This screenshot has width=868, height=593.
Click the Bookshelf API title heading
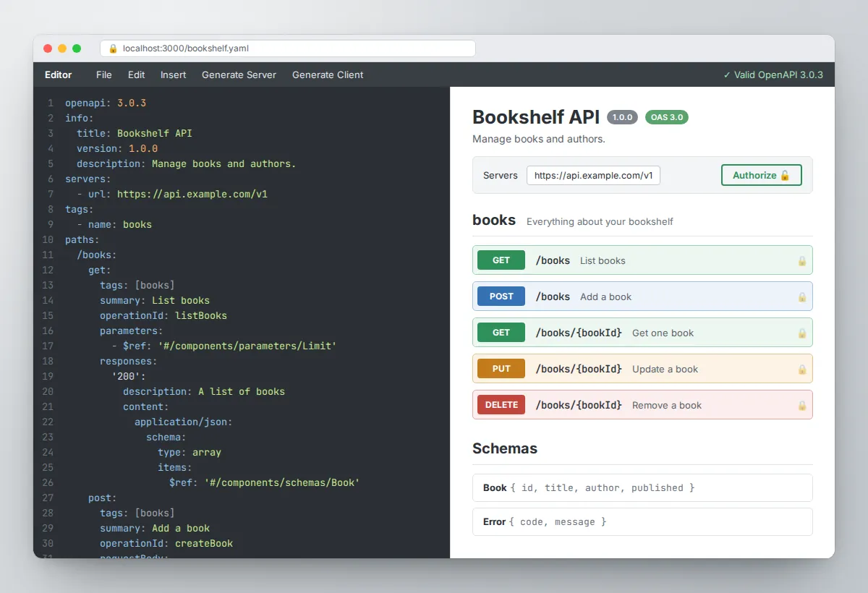tap(536, 117)
